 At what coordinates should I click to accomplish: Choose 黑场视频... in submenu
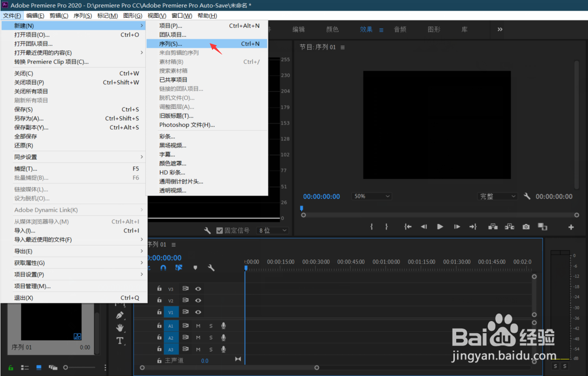[x=207, y=145]
